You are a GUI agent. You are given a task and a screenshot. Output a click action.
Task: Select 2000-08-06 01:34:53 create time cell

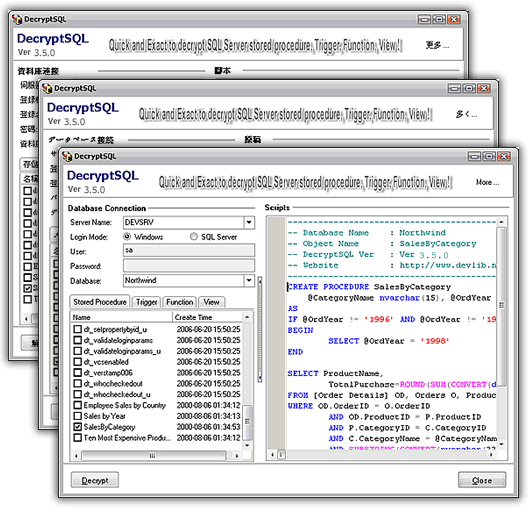coord(208,427)
